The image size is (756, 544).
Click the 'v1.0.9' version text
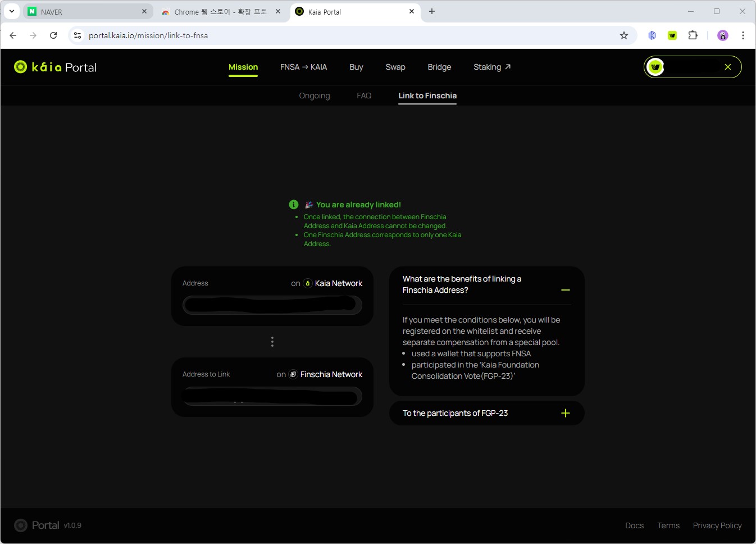coord(72,525)
